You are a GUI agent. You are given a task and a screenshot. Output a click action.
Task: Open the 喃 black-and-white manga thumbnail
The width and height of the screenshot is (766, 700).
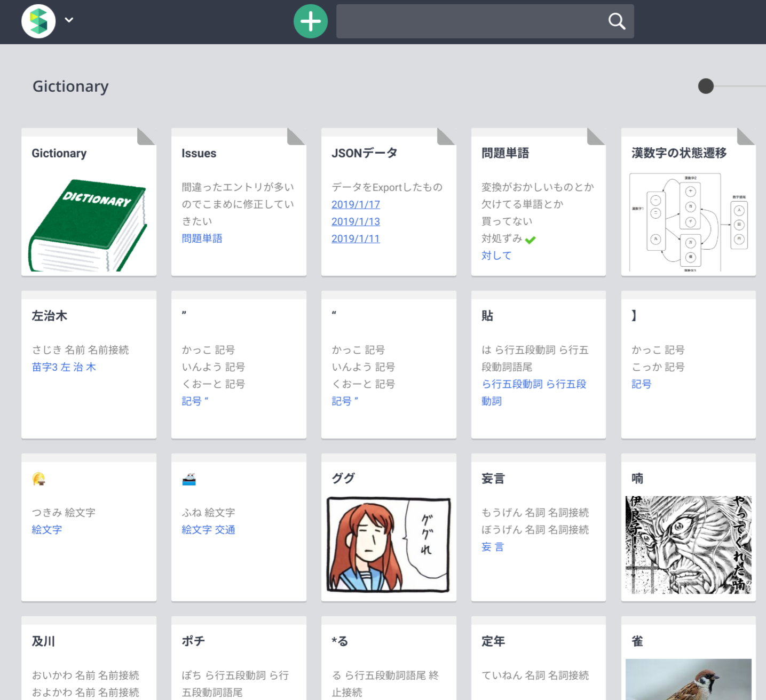689,545
